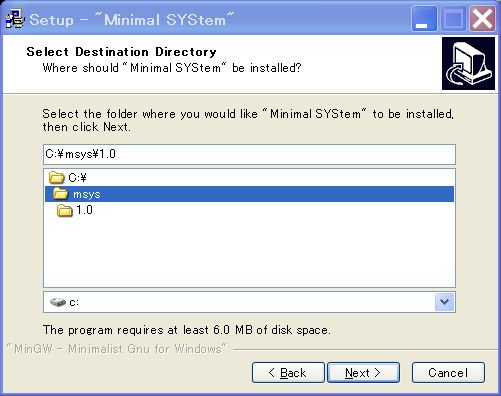Select the C:¥ root folder icon
501x396 pixels.
(x=56, y=177)
